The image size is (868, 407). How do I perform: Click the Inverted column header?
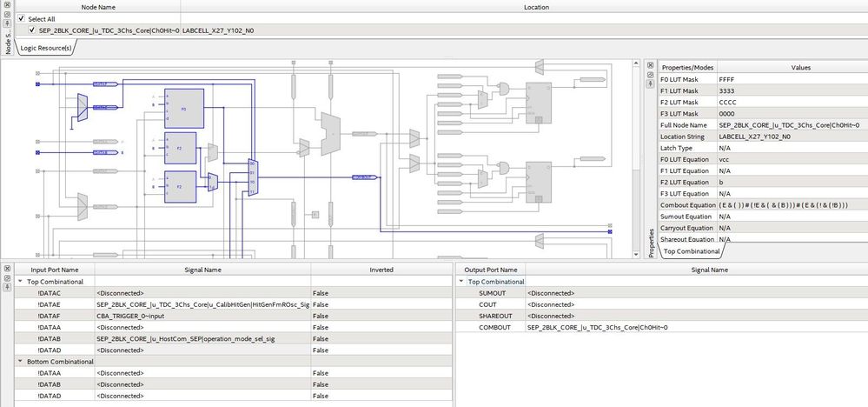pyautogui.click(x=381, y=270)
